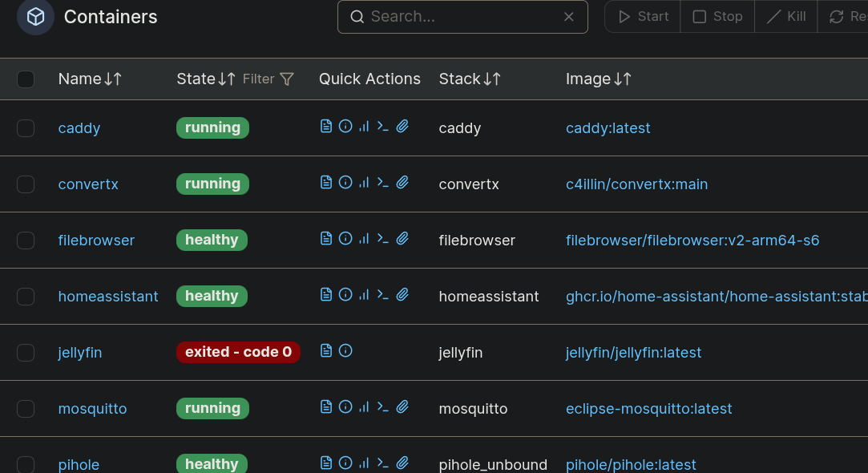Clear search with the X icon
Viewport: 868px width, 473px height.
(x=569, y=17)
